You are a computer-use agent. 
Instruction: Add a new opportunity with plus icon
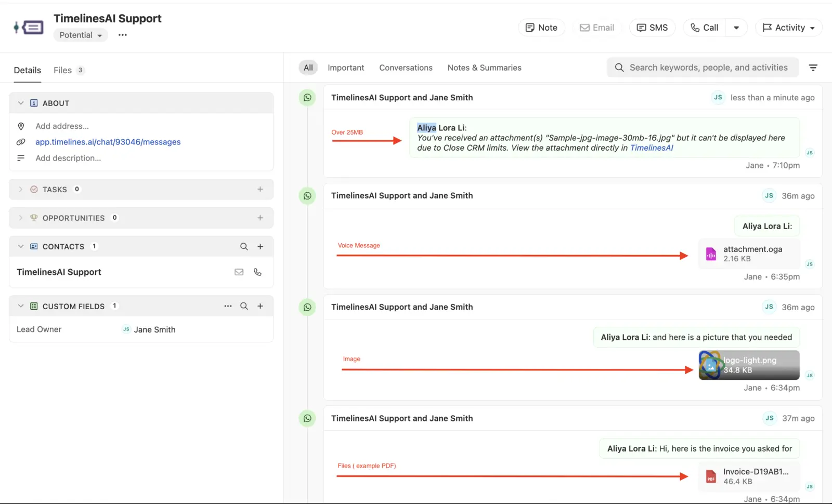261,218
